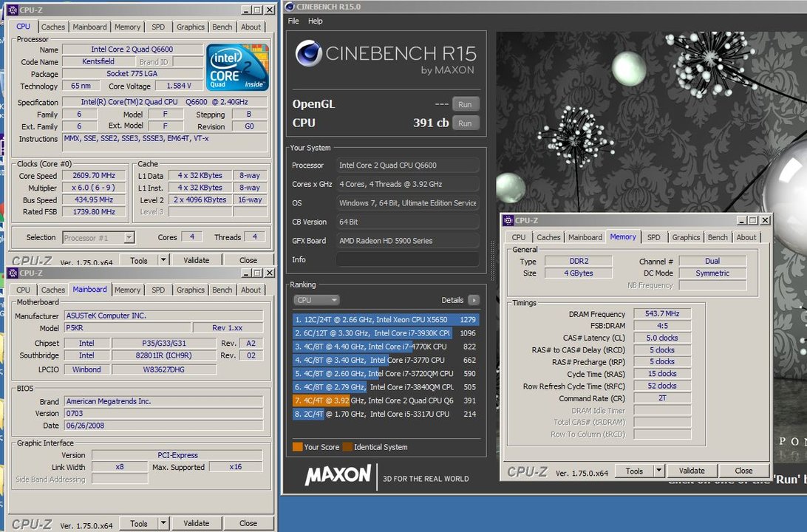
Task: Click Validate in Mainboard CPU-Z window
Action: (197, 523)
